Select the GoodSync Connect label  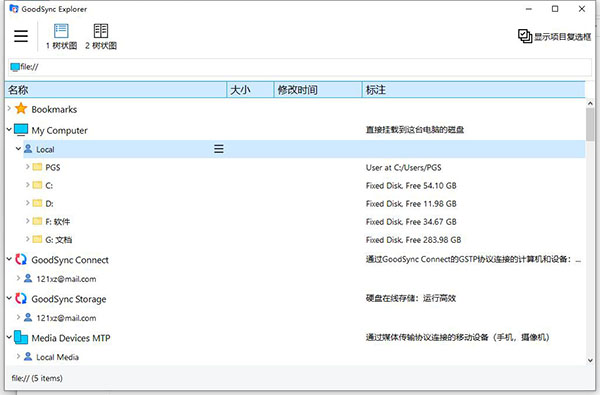(70, 260)
